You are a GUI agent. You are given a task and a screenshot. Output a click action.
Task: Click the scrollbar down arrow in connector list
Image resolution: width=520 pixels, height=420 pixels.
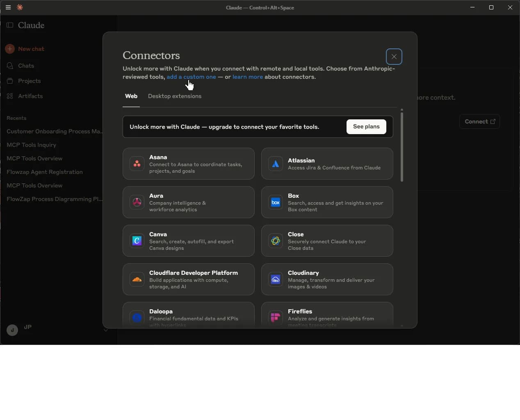[402, 326]
